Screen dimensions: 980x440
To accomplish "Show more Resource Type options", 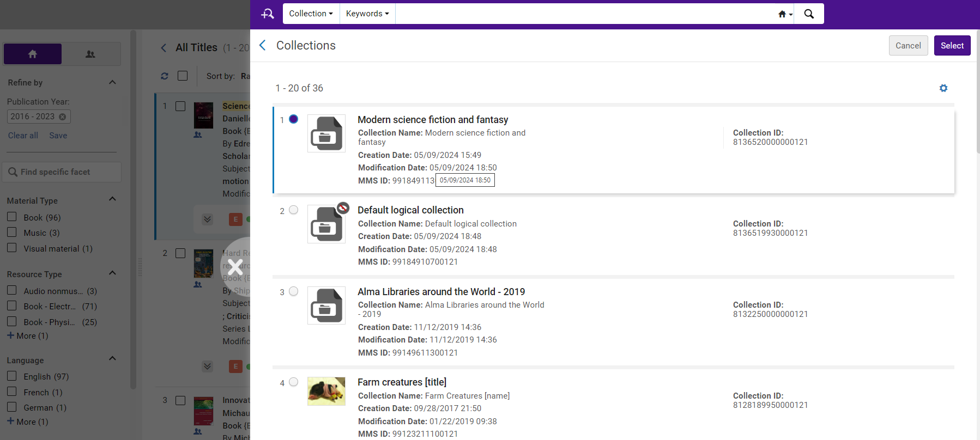I will pos(28,336).
